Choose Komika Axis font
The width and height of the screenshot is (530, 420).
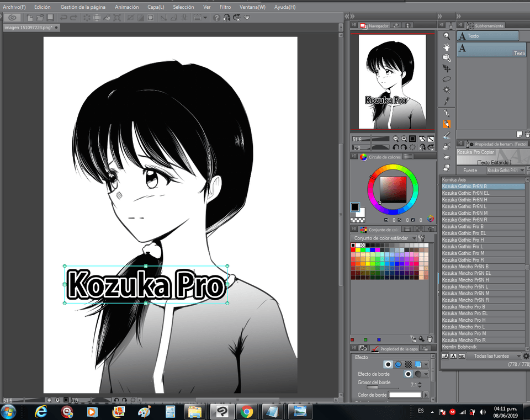click(x=483, y=180)
